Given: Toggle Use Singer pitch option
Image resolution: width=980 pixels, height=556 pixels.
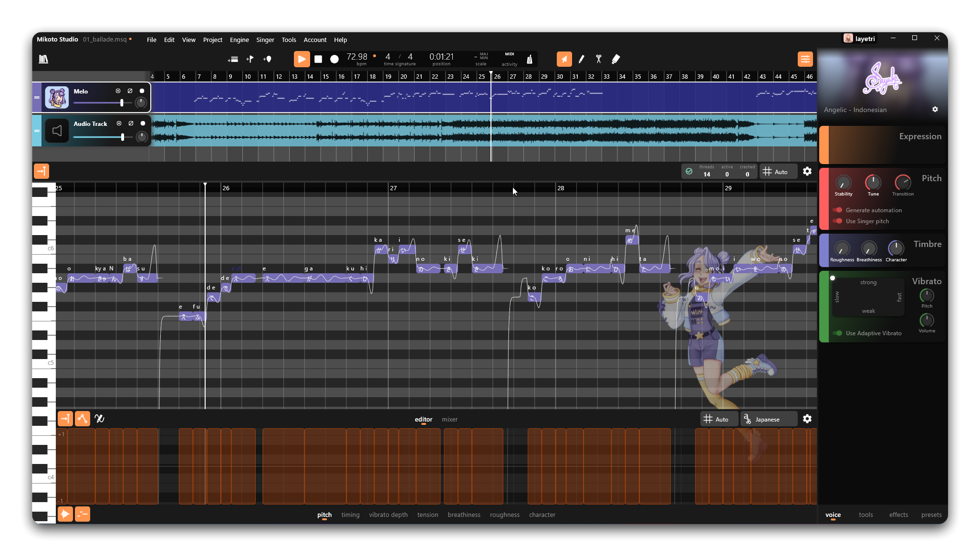Looking at the screenshot, I should 838,221.
